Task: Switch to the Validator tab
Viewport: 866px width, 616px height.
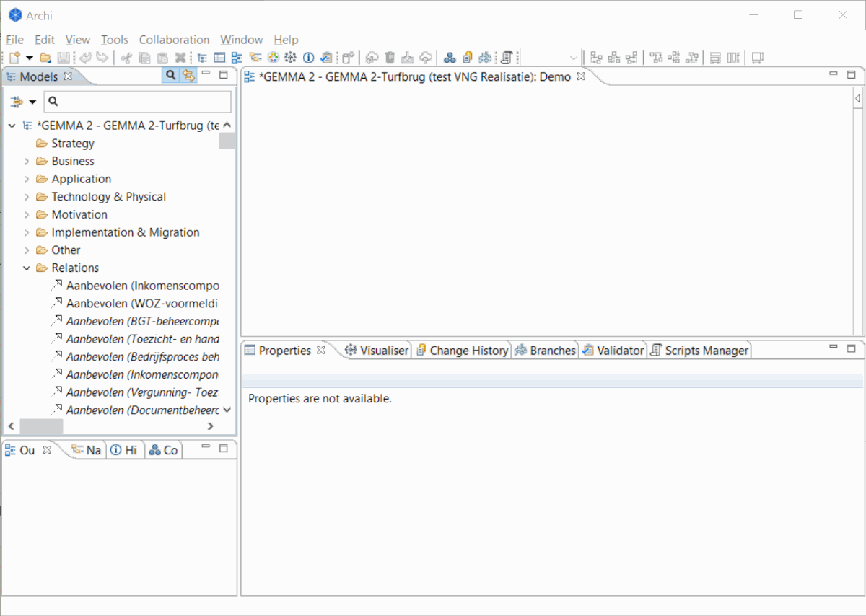Action: 613,351
